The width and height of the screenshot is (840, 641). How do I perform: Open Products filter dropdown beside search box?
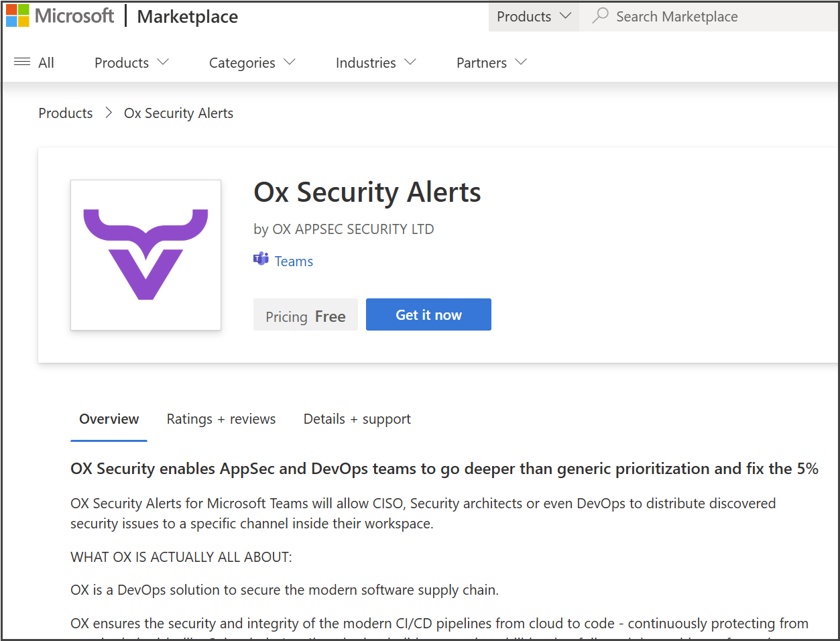tap(533, 16)
